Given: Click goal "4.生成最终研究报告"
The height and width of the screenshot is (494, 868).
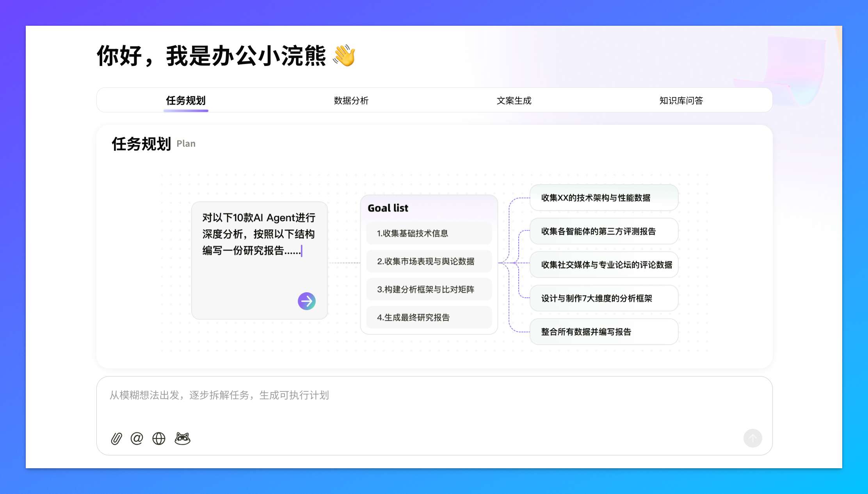Looking at the screenshot, I should [429, 318].
